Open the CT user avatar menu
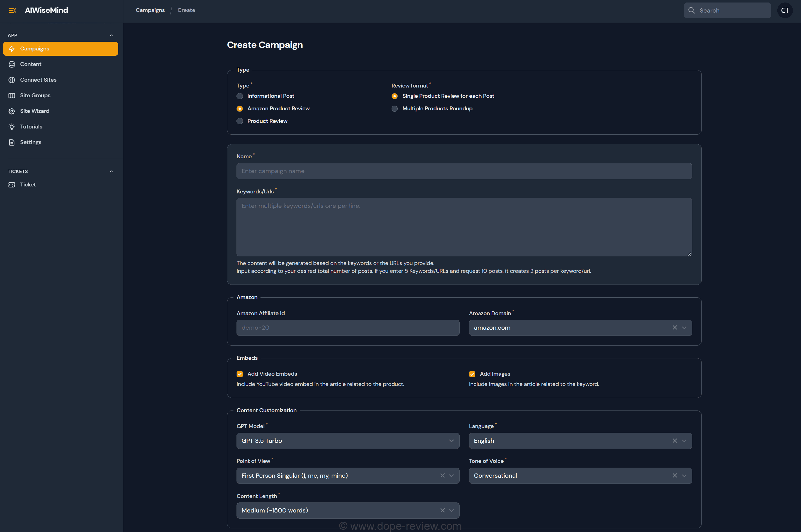The width and height of the screenshot is (801, 532). click(x=785, y=11)
